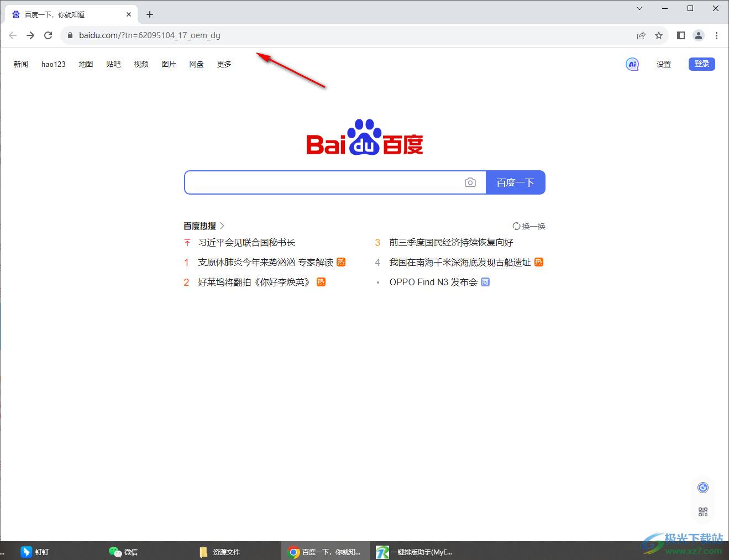Screen dimensions: 729x560
Task: Switch to Chrome taskbar item
Action: click(x=325, y=552)
